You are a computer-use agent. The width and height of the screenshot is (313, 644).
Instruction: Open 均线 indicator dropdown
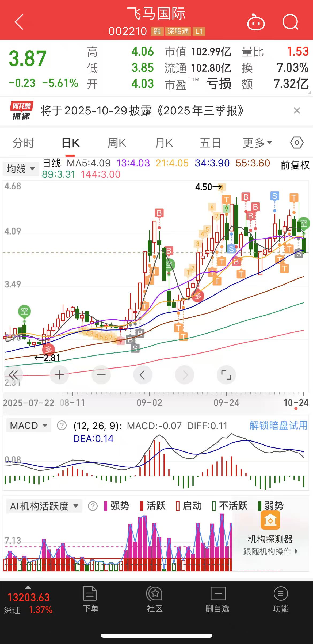point(21,169)
